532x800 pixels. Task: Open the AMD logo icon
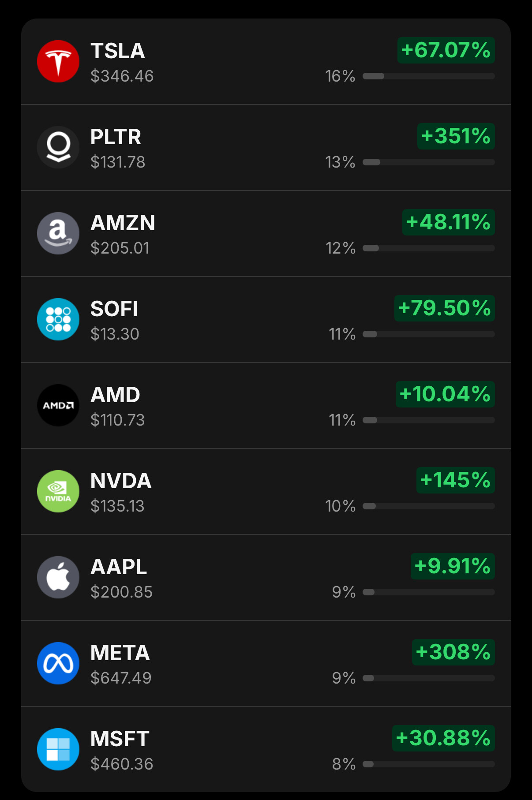tap(58, 405)
